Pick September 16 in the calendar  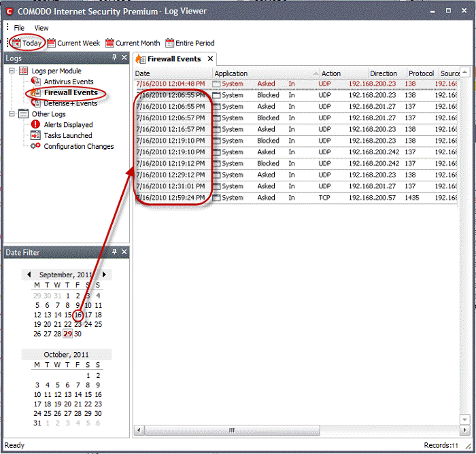78,315
